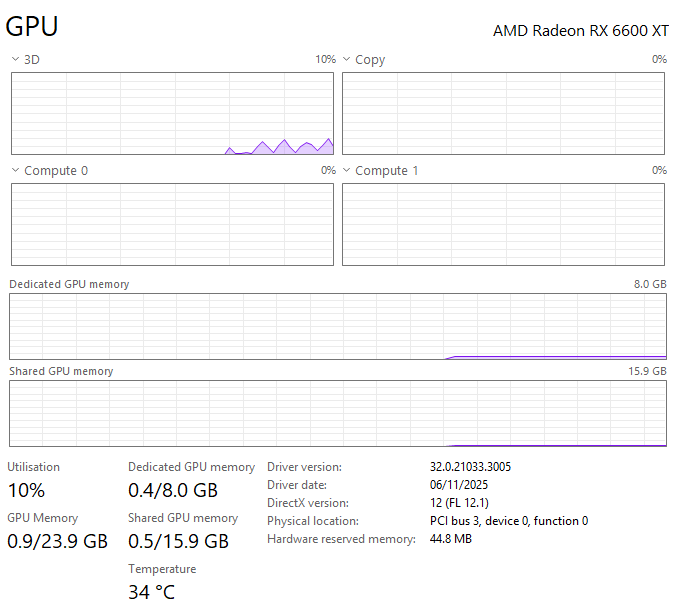Select the Shared GPU memory graph
Viewport: 682px width, 614px height.
click(338, 413)
